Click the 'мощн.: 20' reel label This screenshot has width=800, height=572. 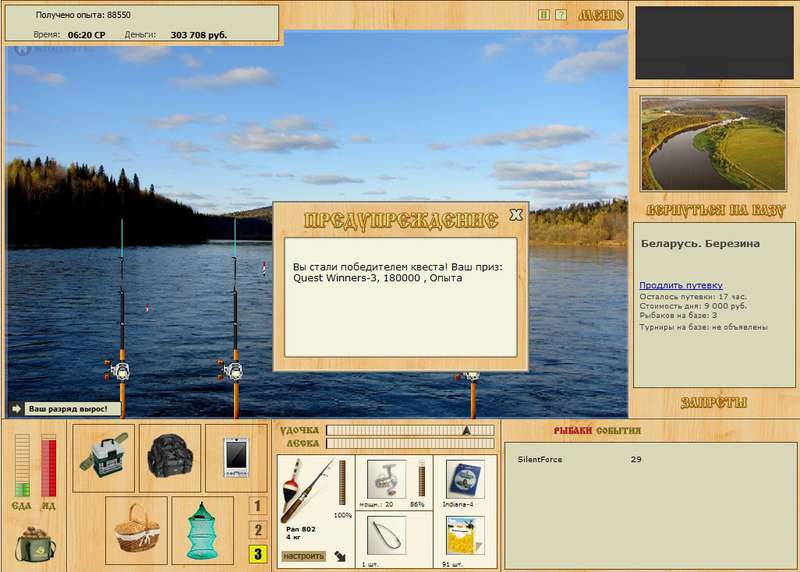click(376, 504)
